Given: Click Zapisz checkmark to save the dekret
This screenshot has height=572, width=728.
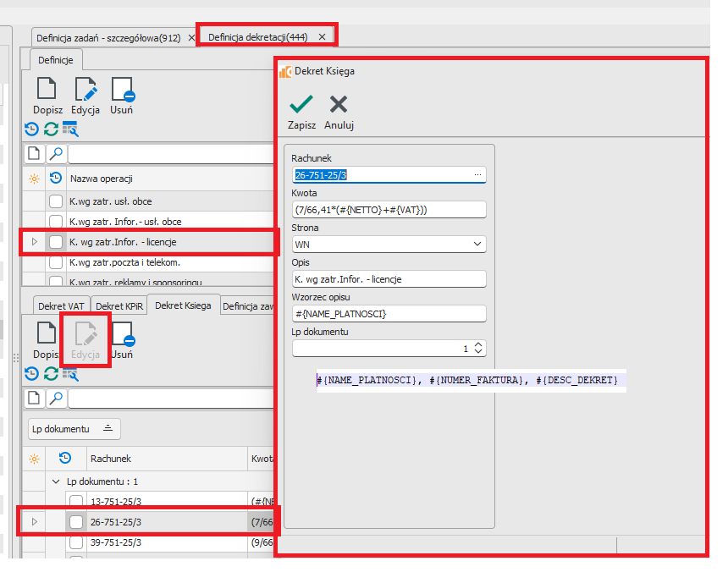Looking at the screenshot, I should pyautogui.click(x=301, y=105).
